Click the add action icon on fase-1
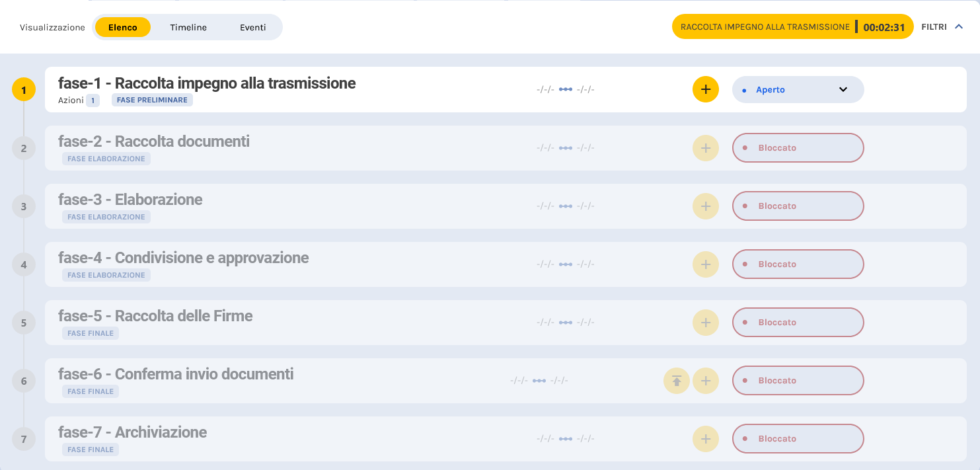Screen dimensions: 980x470 [x=705, y=89]
